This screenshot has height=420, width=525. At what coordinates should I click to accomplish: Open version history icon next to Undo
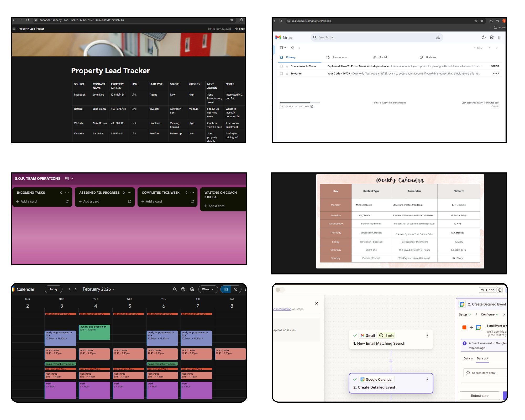click(500, 290)
